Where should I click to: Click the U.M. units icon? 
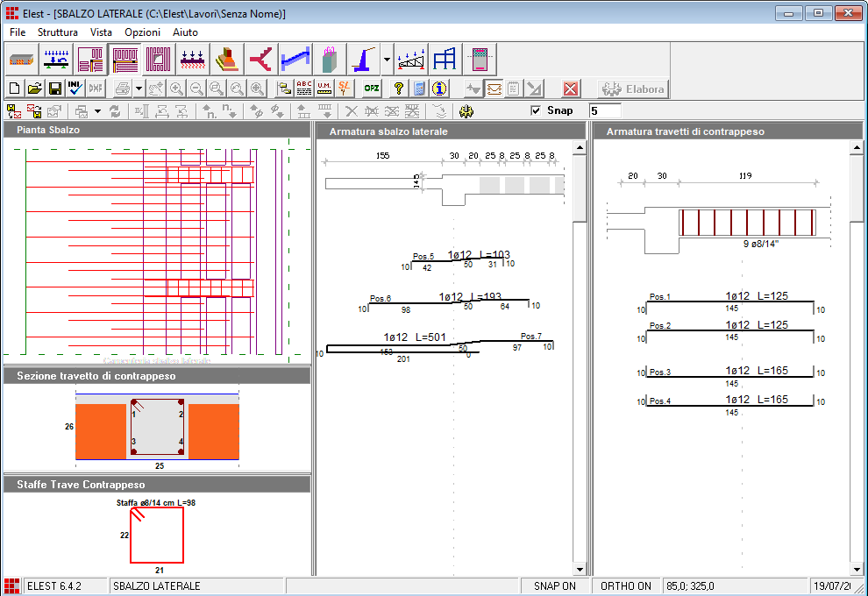pos(324,89)
